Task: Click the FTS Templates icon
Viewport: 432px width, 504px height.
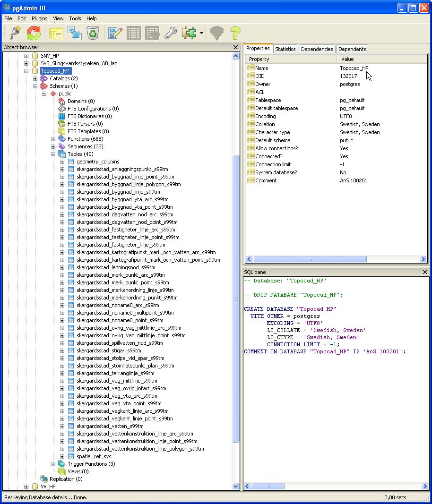Action: click(x=62, y=131)
